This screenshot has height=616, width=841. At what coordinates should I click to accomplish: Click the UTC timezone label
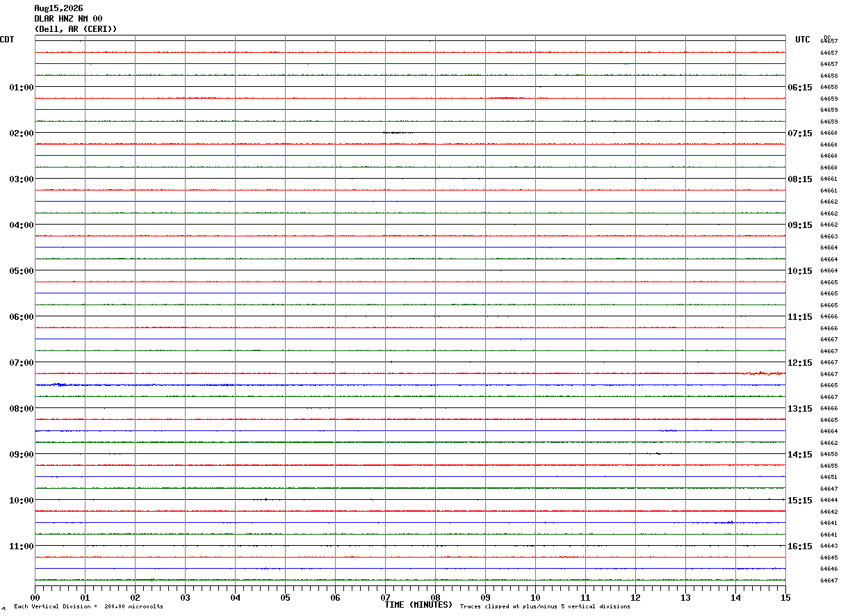[x=803, y=40]
